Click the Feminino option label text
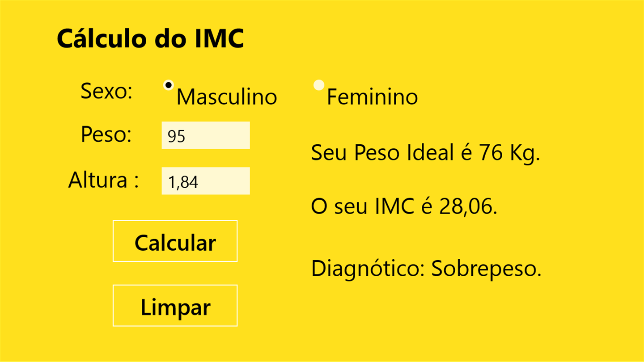The height and width of the screenshot is (362, 644). click(372, 97)
